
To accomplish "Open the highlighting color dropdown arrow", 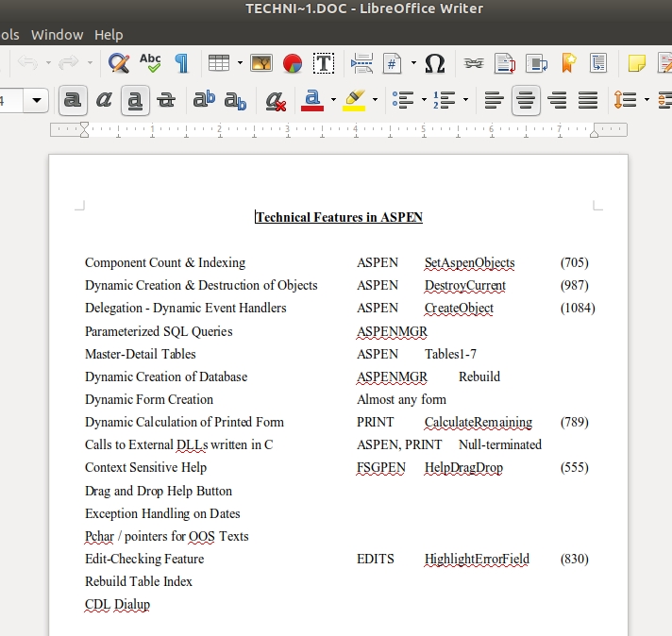I will (x=375, y=100).
